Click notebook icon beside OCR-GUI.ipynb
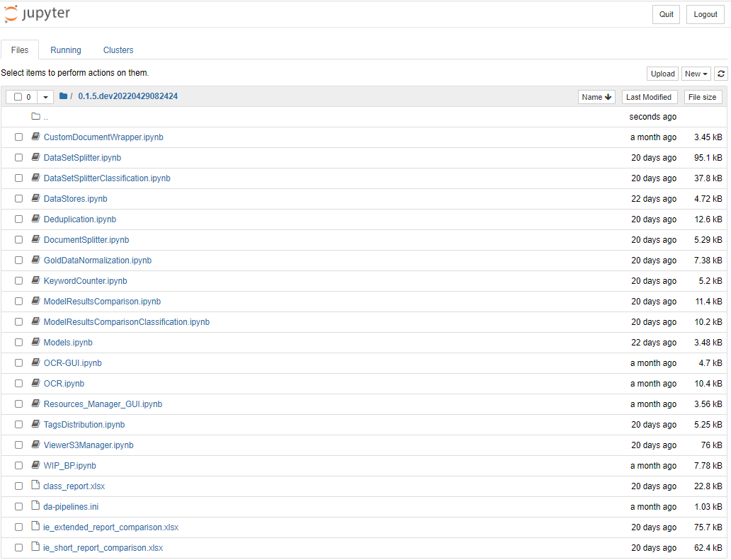 point(35,362)
